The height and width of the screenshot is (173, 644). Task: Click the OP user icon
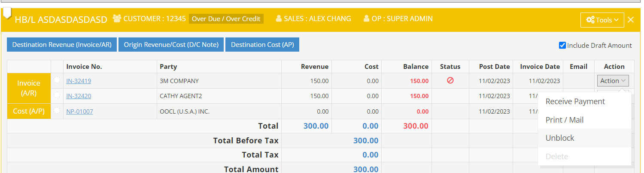[366, 19]
